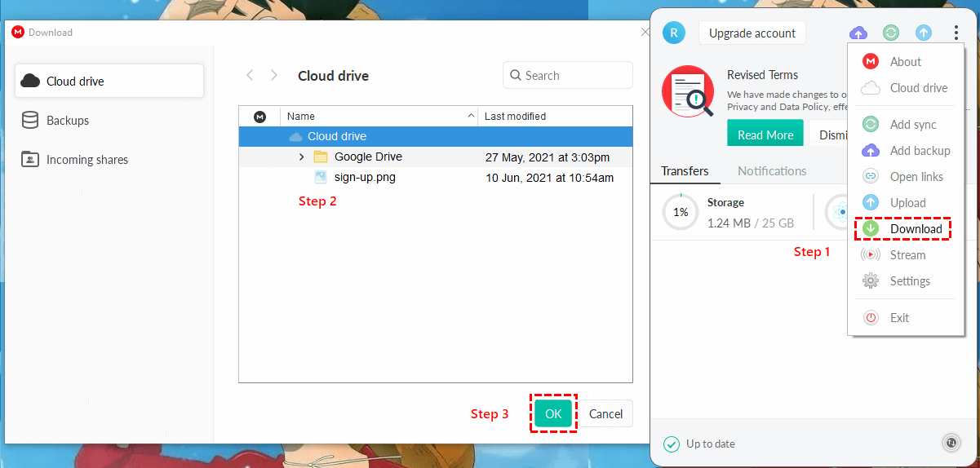Viewport: 980px width, 468px height.
Task: Click the MEGA logo column header
Action: coord(259,116)
